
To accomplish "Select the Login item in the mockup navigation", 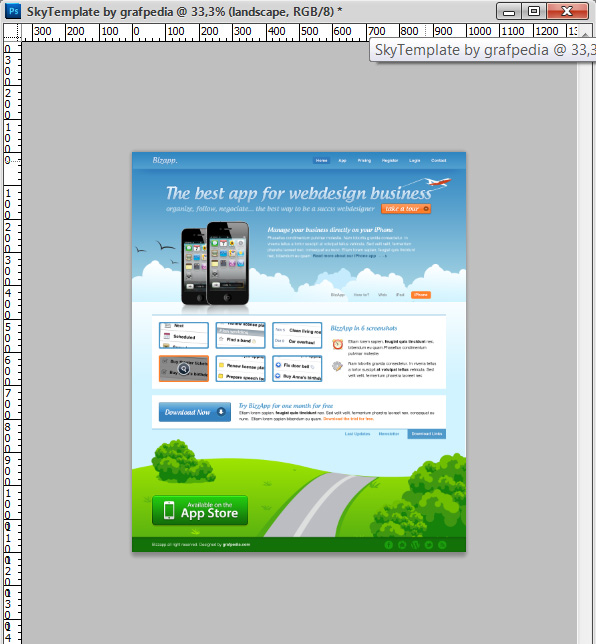I will coord(414,161).
